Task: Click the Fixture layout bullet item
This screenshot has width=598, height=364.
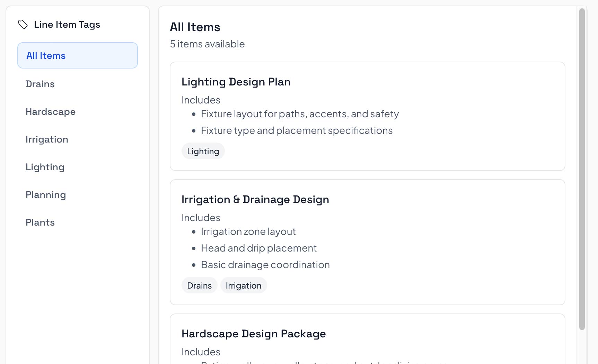Action: 300,113
